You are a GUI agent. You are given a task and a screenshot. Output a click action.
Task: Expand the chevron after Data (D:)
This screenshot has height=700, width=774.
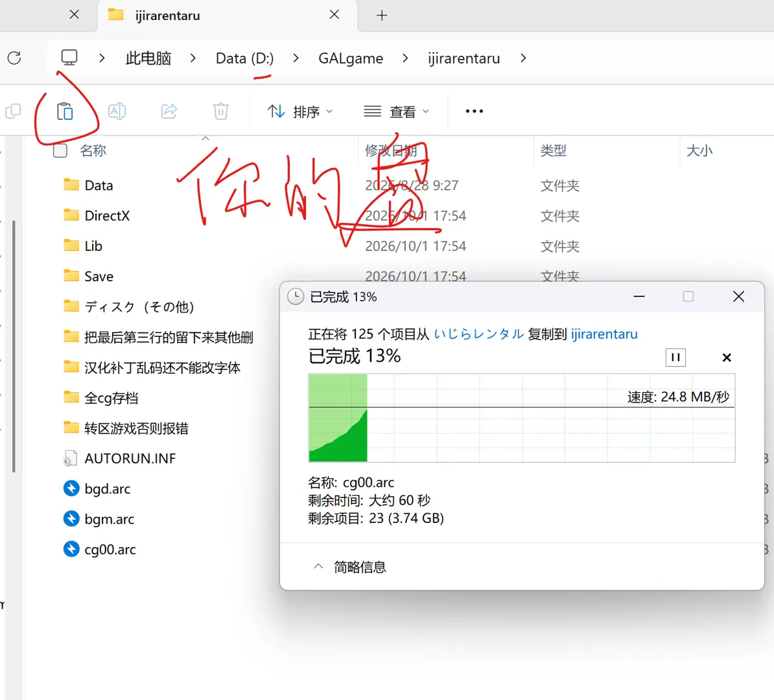pyautogui.click(x=296, y=58)
